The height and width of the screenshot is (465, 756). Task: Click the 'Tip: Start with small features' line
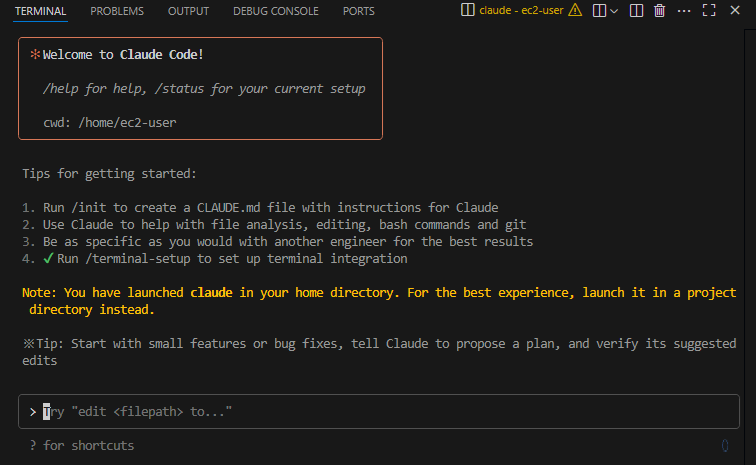379,352
